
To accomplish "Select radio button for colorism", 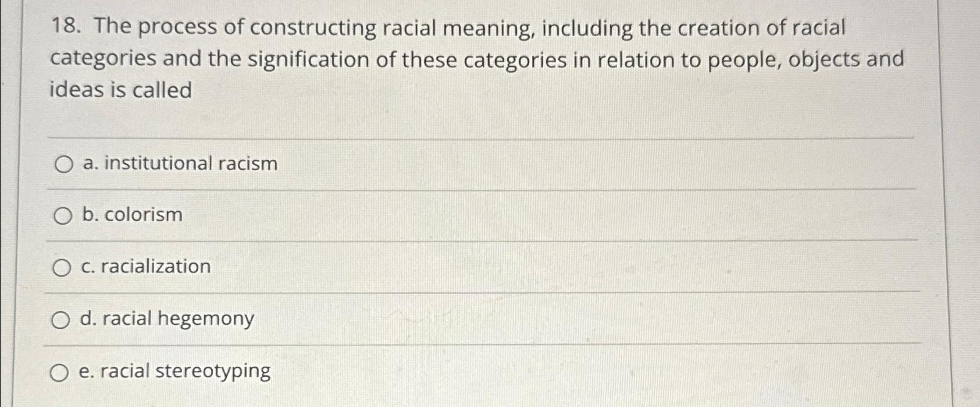I will coord(62,215).
